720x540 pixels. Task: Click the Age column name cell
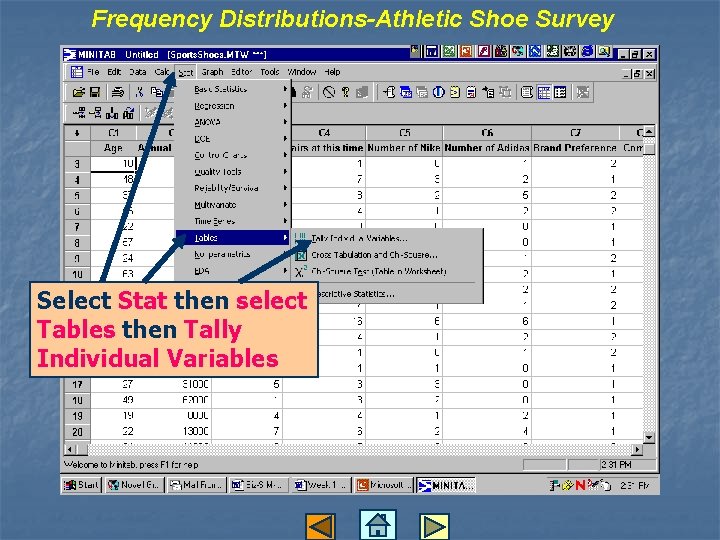click(113, 148)
